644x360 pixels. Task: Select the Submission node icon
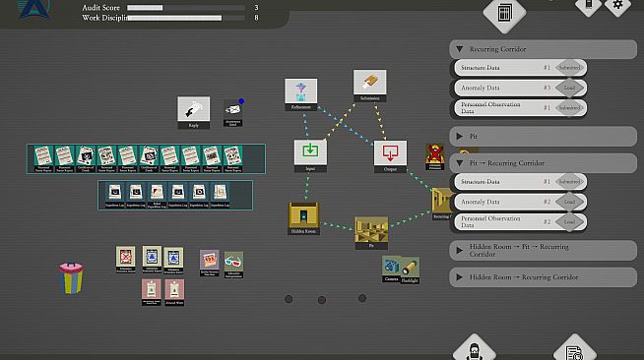369,85
